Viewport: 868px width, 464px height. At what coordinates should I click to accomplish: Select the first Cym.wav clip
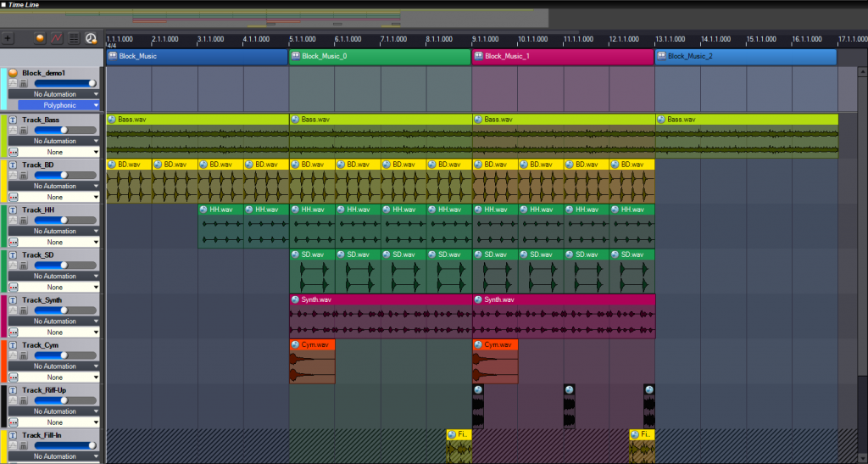[312, 344]
